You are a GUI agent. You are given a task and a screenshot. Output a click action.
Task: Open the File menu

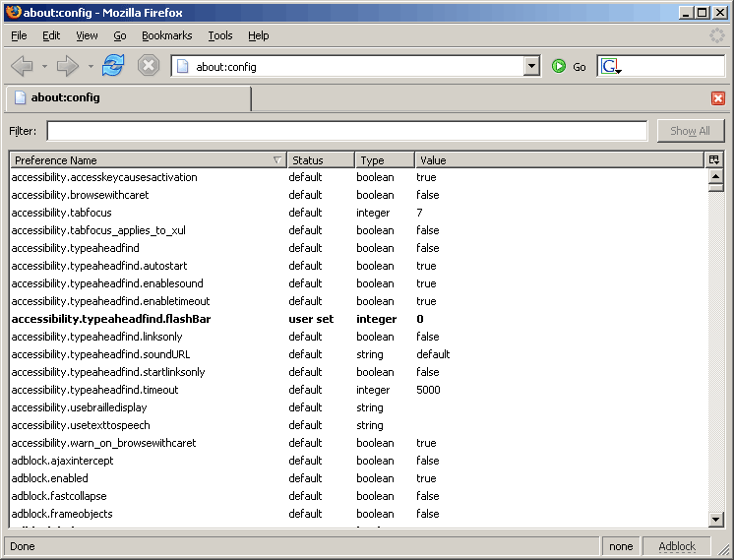19,35
